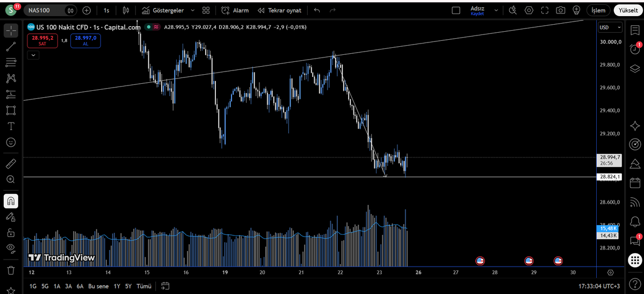The image size is (644, 294).
Task: Open the chart patterns drawing tool
Action: tap(11, 78)
